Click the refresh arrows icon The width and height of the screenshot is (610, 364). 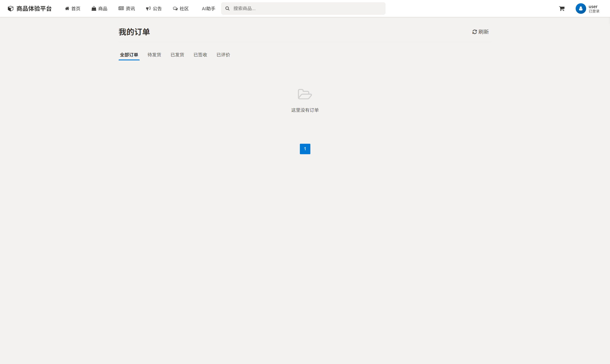point(474,32)
